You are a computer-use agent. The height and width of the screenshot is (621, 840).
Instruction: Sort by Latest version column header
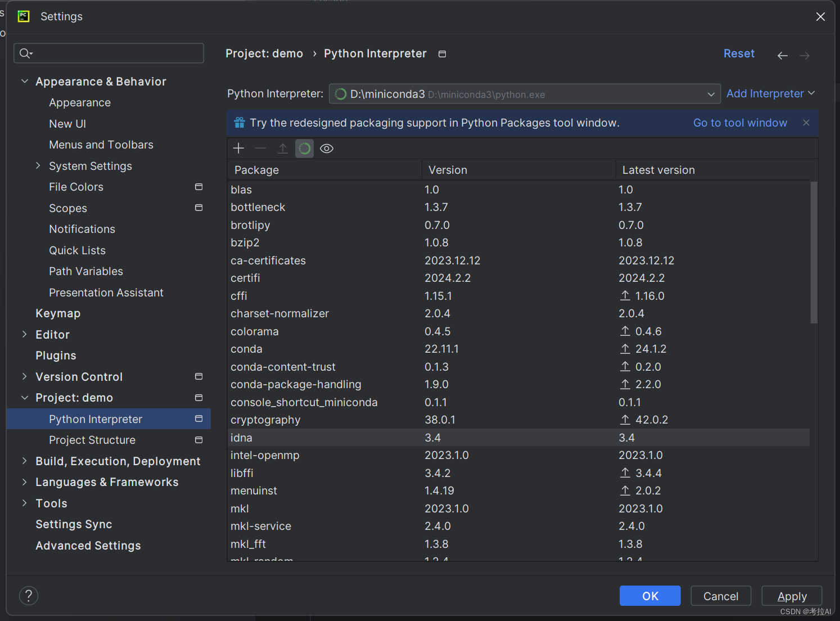714,170
